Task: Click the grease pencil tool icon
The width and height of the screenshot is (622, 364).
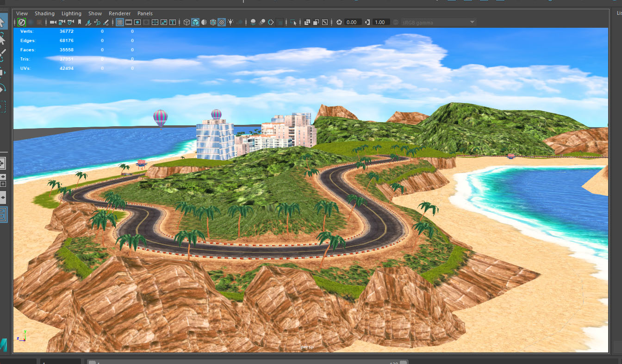Action: pyautogui.click(x=106, y=22)
